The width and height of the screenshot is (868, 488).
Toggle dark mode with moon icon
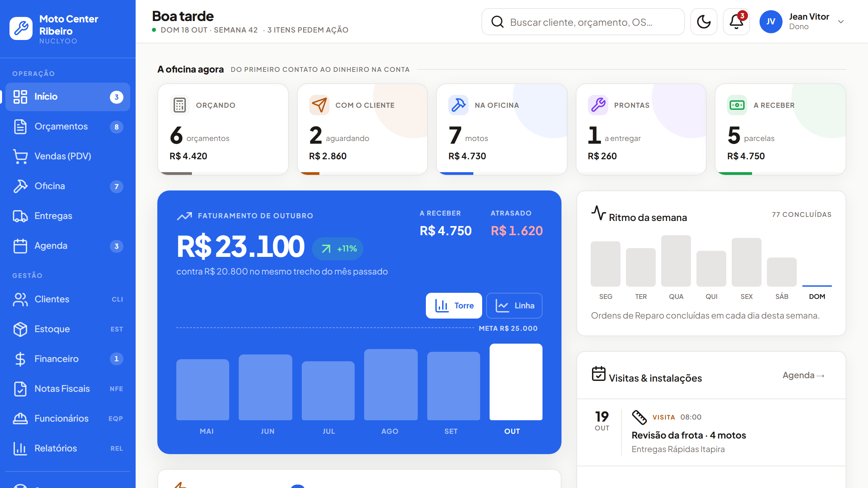pyautogui.click(x=704, y=22)
